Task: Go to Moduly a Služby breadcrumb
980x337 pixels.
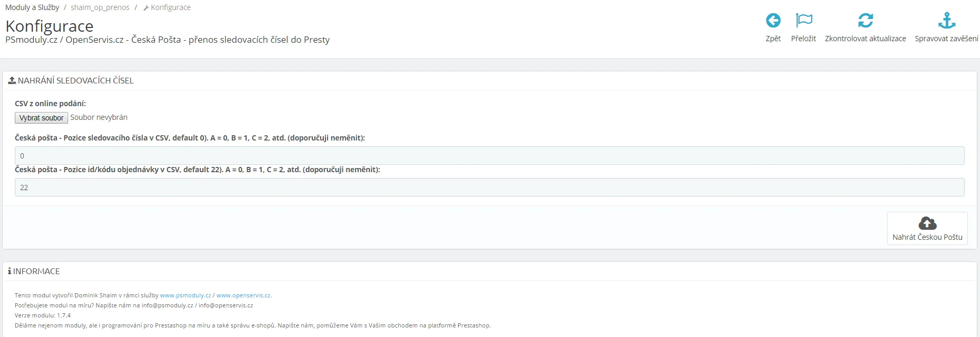Action: (x=32, y=7)
